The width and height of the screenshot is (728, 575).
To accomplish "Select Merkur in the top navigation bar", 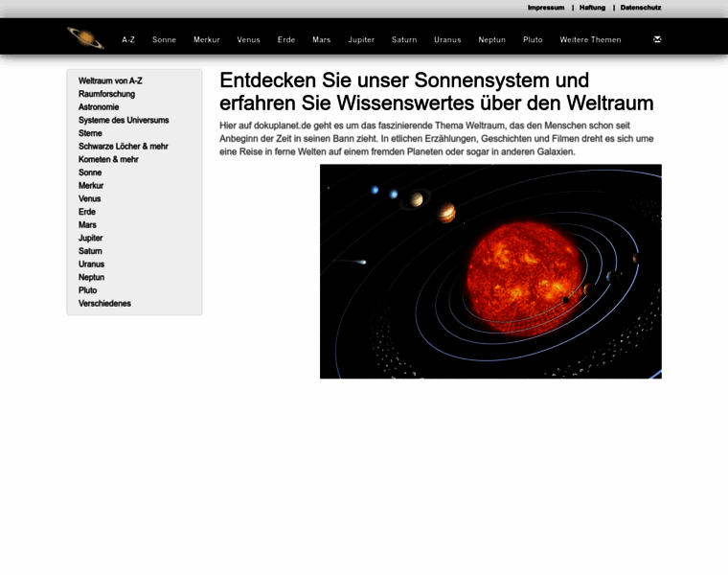I will click(x=207, y=40).
